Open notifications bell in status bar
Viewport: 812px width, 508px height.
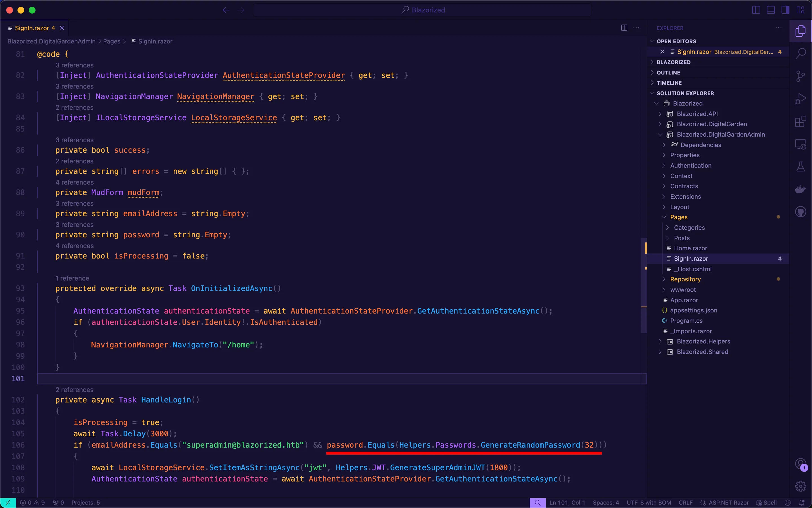pos(802,503)
